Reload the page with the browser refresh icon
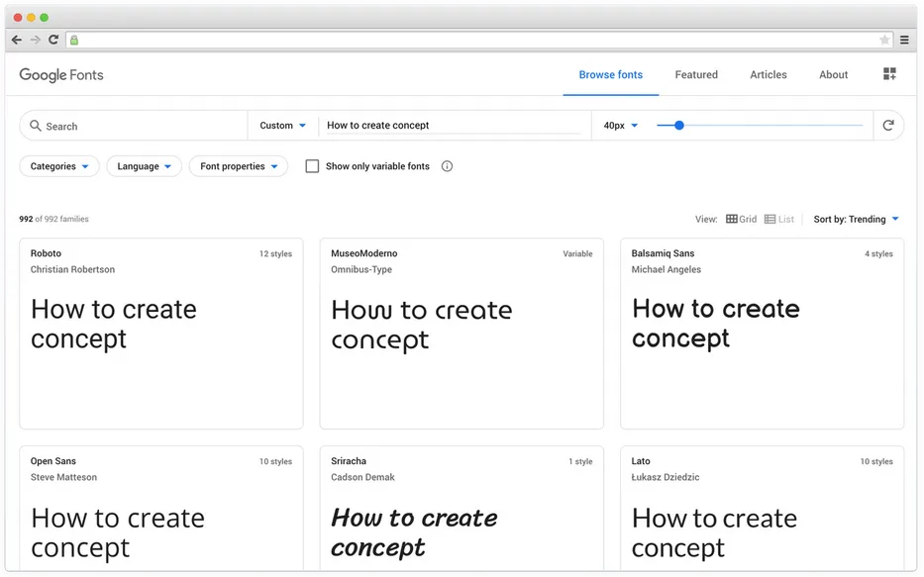The height and width of the screenshot is (577, 924). pos(53,40)
